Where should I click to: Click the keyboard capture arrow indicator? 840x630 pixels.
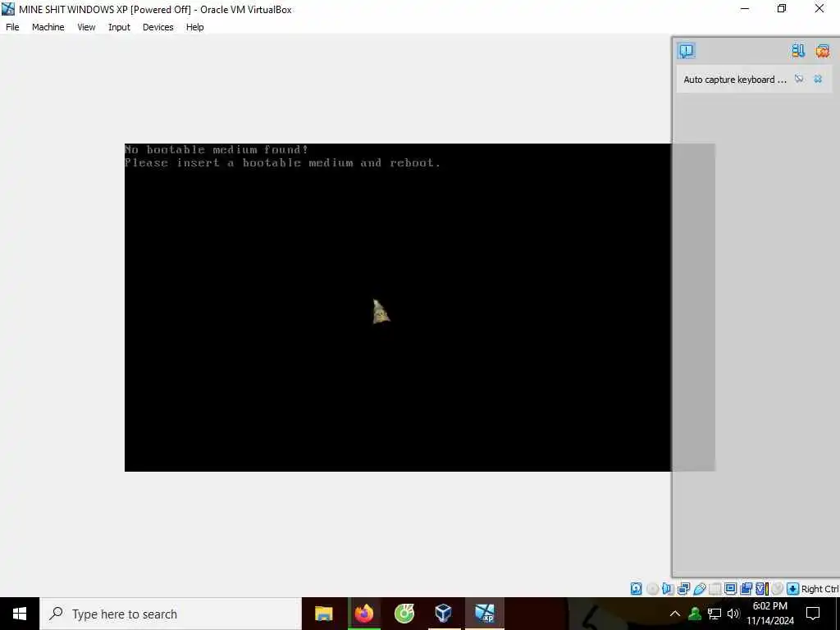(x=793, y=589)
